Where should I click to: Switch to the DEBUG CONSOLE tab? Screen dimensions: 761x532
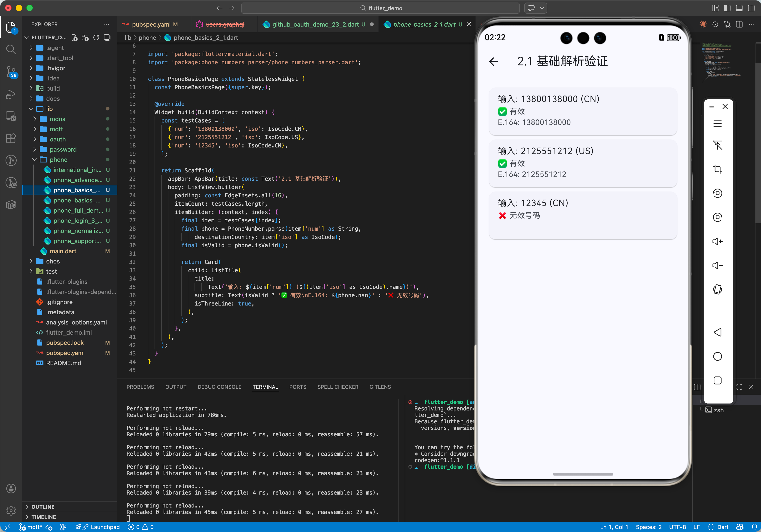[x=219, y=387]
